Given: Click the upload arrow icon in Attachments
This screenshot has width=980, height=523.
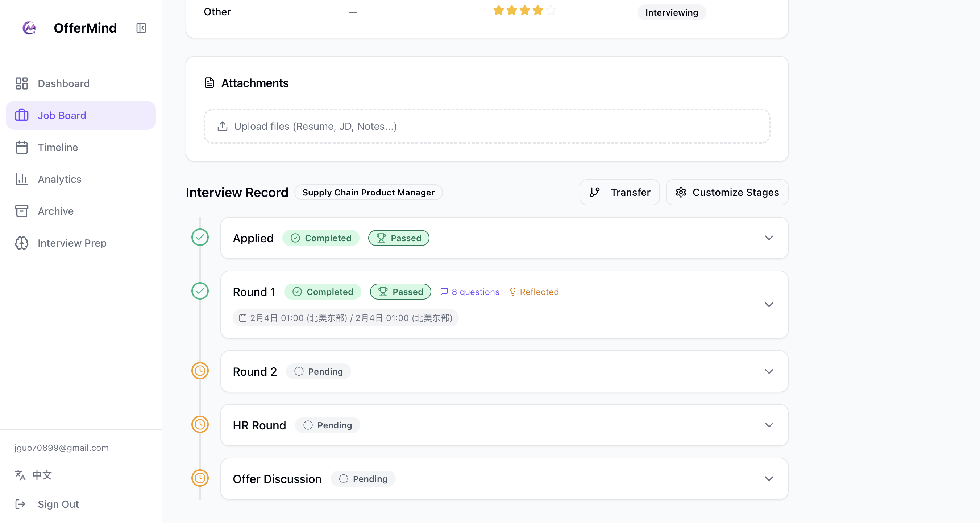Looking at the screenshot, I should click(x=223, y=126).
